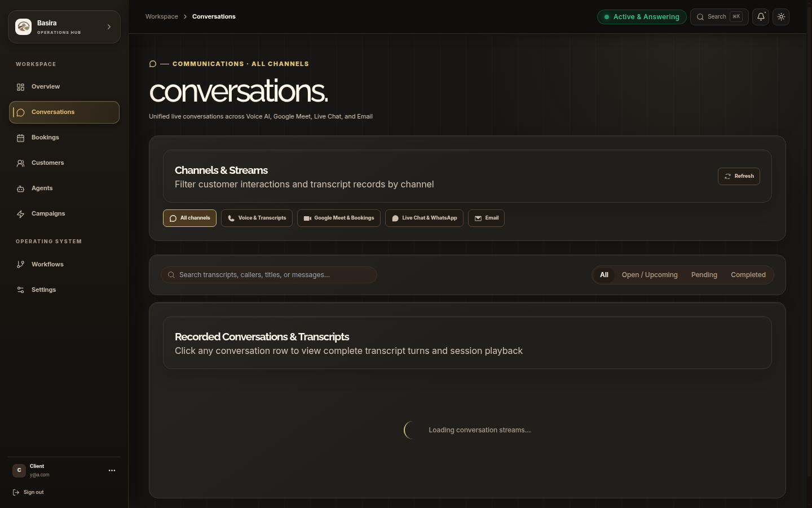Expand the Basira workspace switcher chevron
This screenshot has width=812, height=508.
[109, 27]
